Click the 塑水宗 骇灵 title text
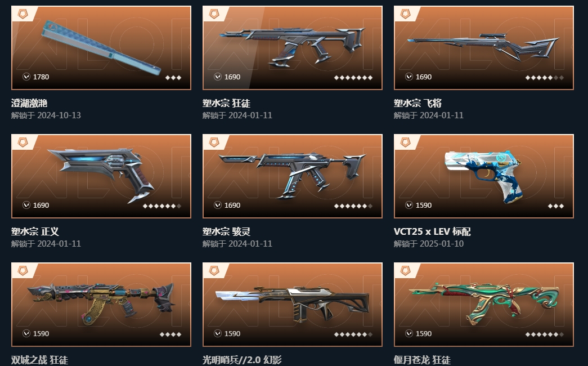Image resolution: width=588 pixels, height=366 pixels. pyautogui.click(x=227, y=231)
